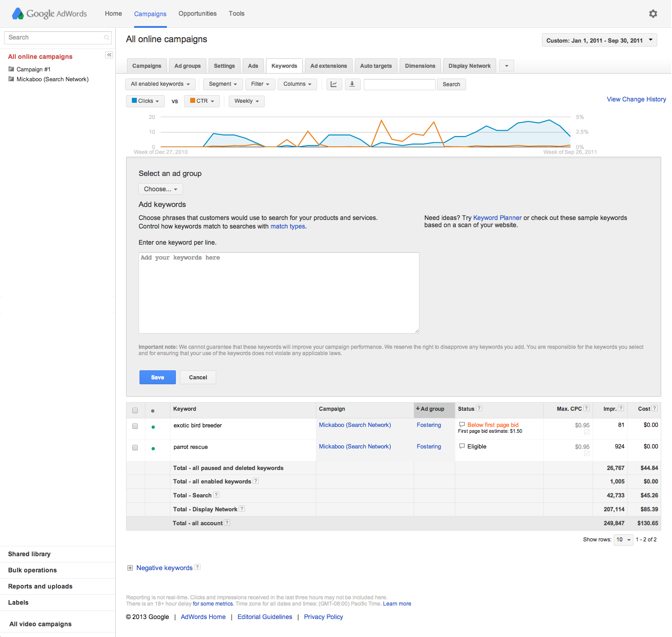Open All enabled keywords dropdown

160,84
